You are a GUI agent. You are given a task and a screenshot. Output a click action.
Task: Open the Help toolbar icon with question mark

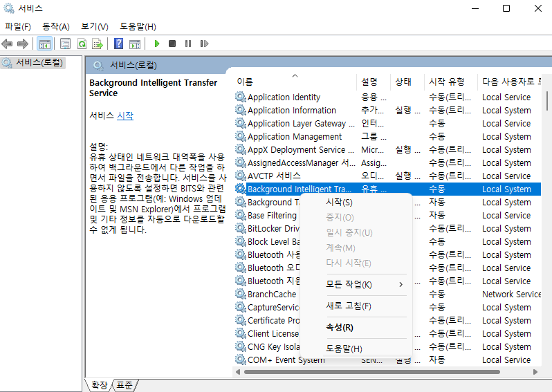pos(119,44)
